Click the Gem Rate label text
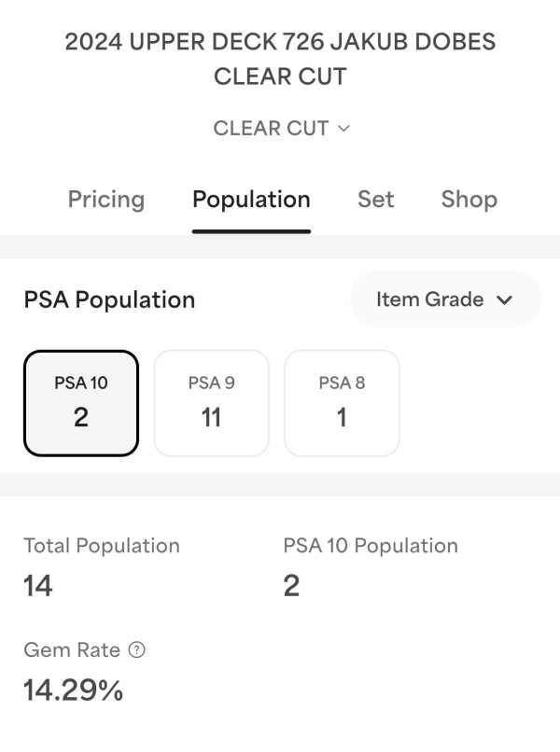The width and height of the screenshot is (560, 752). click(x=71, y=650)
